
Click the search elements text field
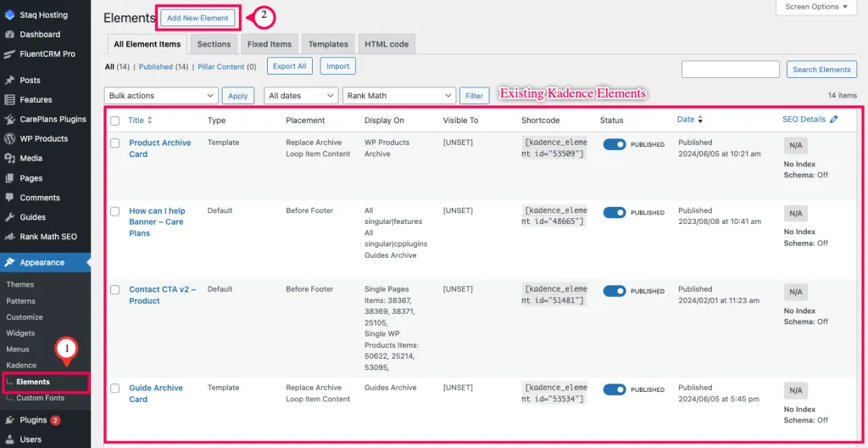coord(731,70)
